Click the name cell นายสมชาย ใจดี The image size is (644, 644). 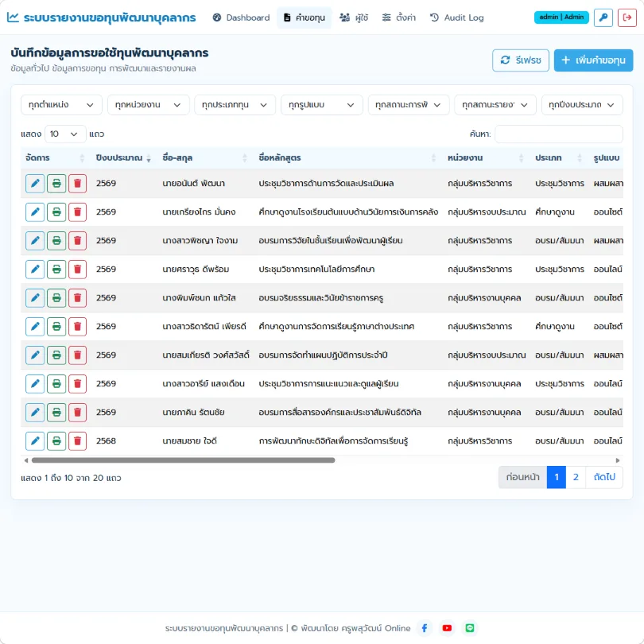190,441
